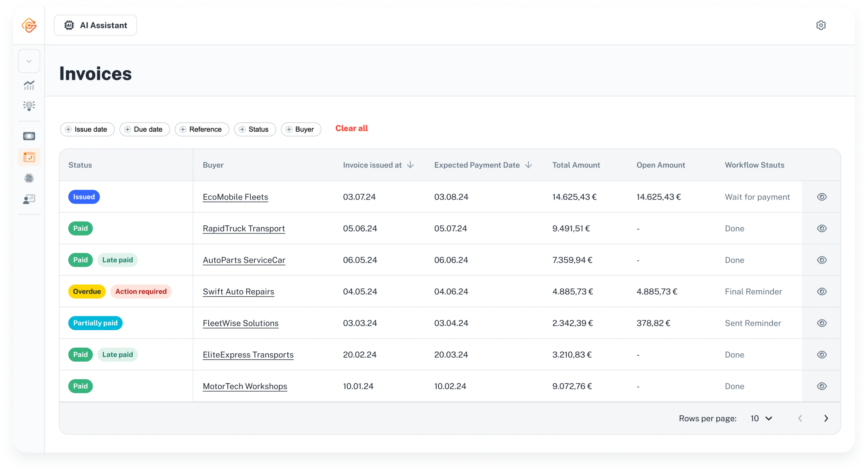Expand the sidebar chevron dropdown
The height and width of the screenshot is (472, 868).
point(29,61)
